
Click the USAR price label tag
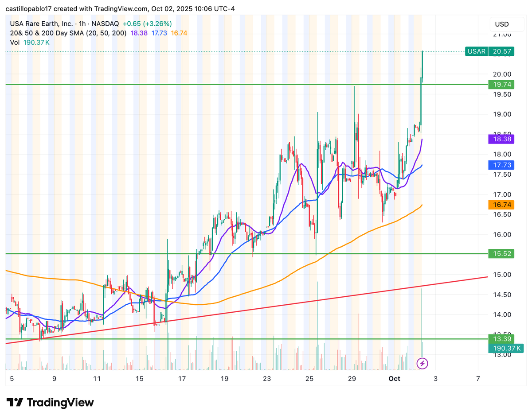pyautogui.click(x=477, y=51)
